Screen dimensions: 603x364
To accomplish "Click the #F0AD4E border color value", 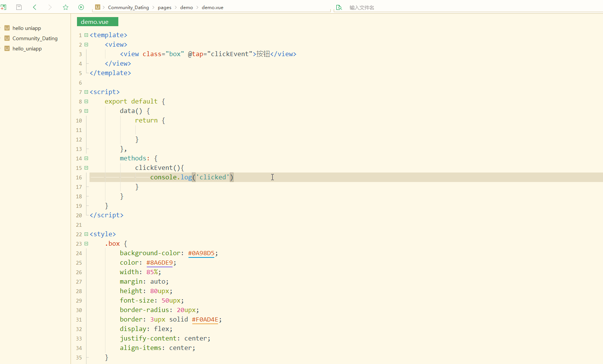I will 205,319.
